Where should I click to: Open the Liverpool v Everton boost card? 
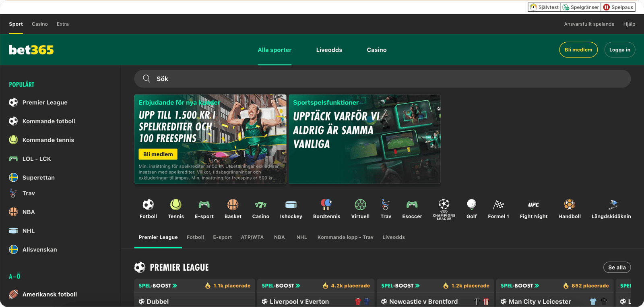[316, 293]
